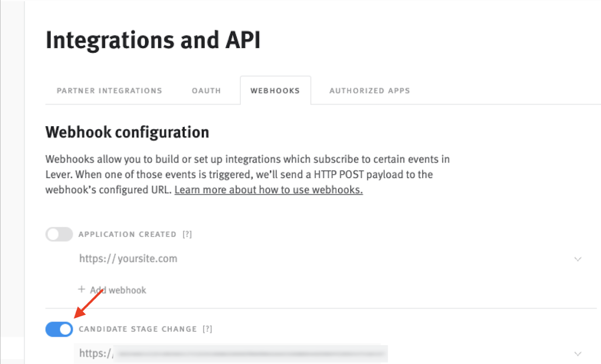Image resolution: width=601 pixels, height=364 pixels.
Task: Open the Learn more about webhooks link
Action: (268, 190)
